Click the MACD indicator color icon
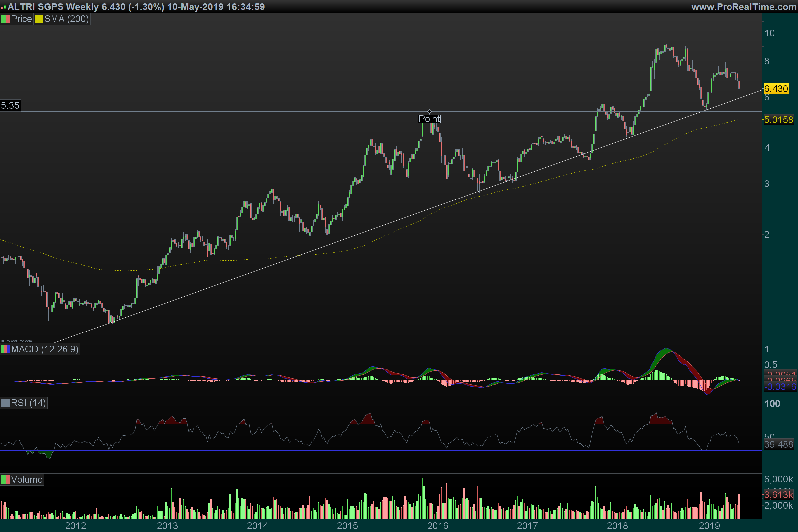Screen dimensions: 798x532 [x=5, y=349]
